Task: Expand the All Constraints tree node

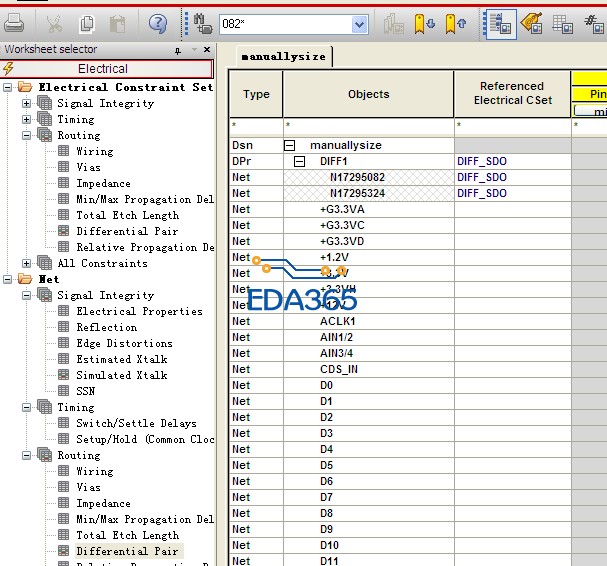Action: point(26,263)
